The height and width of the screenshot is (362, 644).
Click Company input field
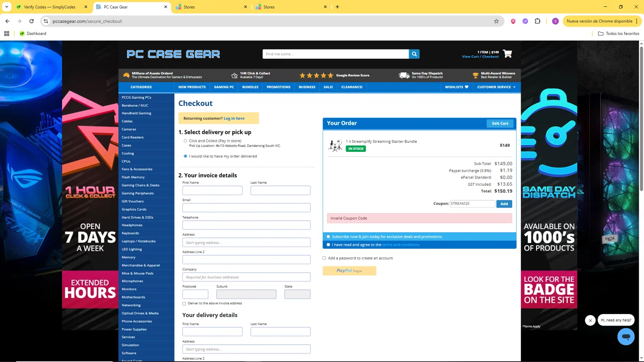(x=246, y=277)
